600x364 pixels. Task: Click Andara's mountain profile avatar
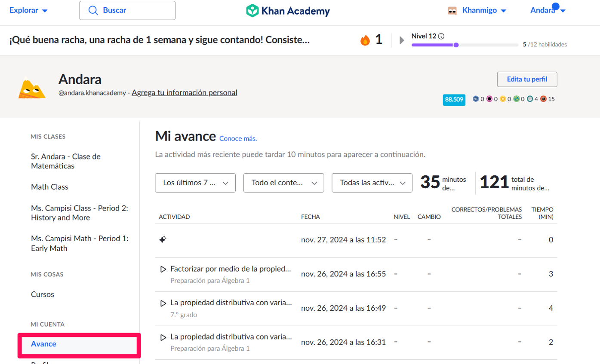(x=32, y=88)
